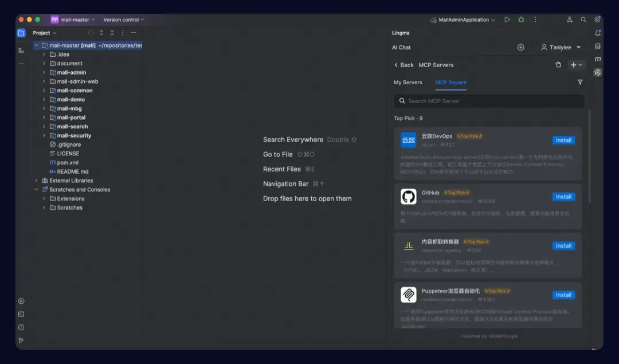619x364 pixels.
Task: Install the GitHub MCP server
Action: pyautogui.click(x=563, y=197)
